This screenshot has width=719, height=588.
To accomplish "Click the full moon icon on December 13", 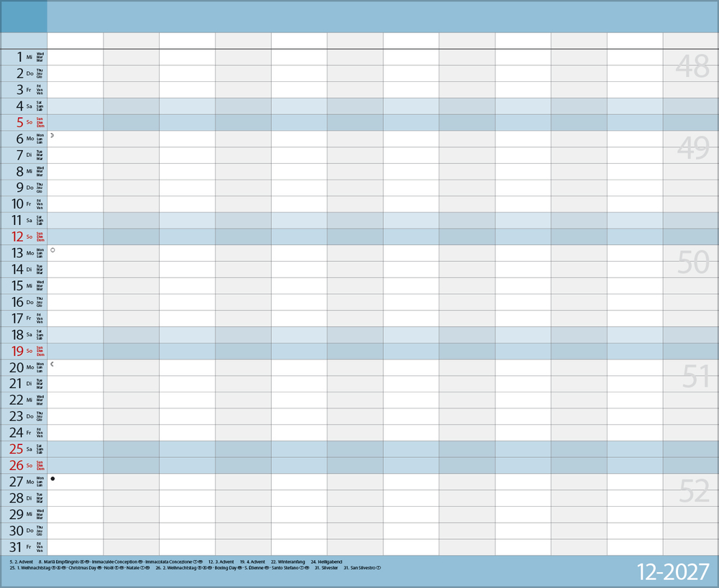I will pyautogui.click(x=52, y=249).
